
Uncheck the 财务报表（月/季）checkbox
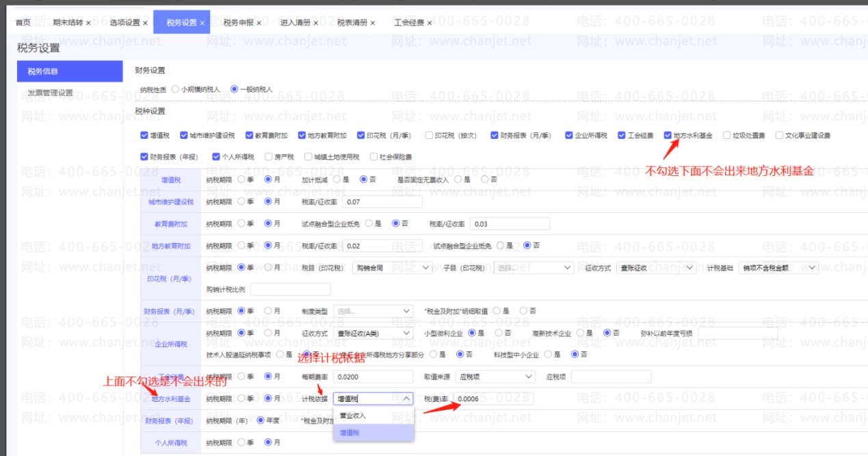495,136
